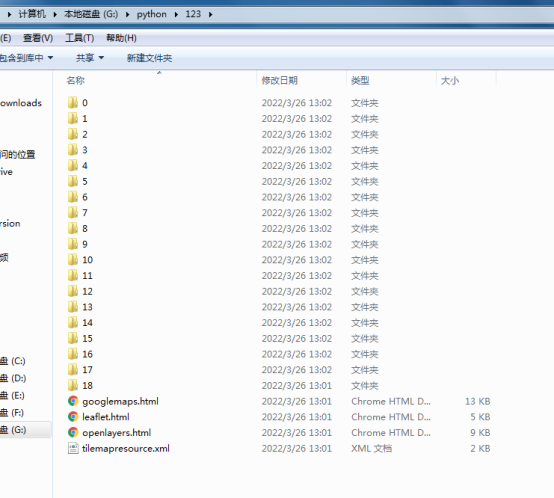Click XML 文档 type cell
The width and height of the screenshot is (554, 498).
(x=371, y=449)
